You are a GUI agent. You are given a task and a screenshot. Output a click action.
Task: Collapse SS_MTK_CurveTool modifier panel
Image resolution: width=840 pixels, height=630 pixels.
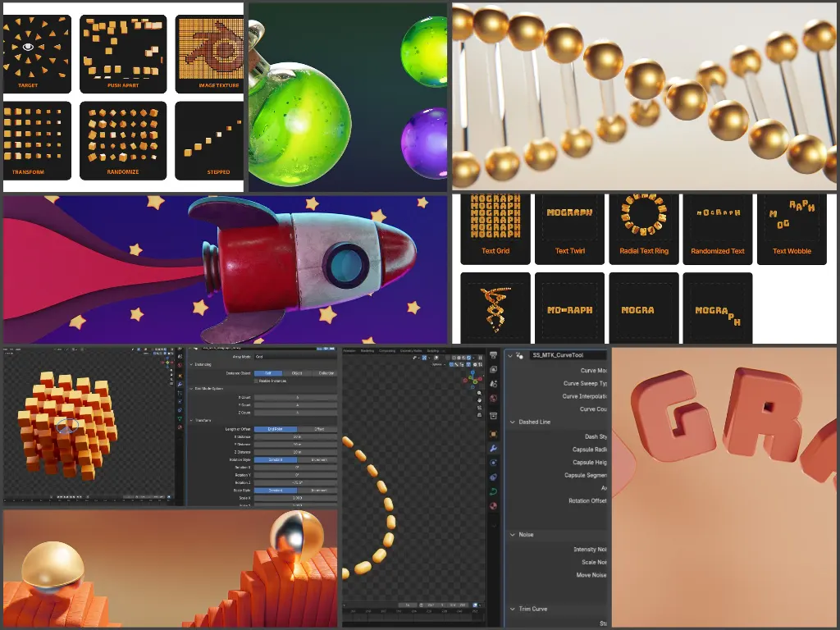click(x=510, y=355)
